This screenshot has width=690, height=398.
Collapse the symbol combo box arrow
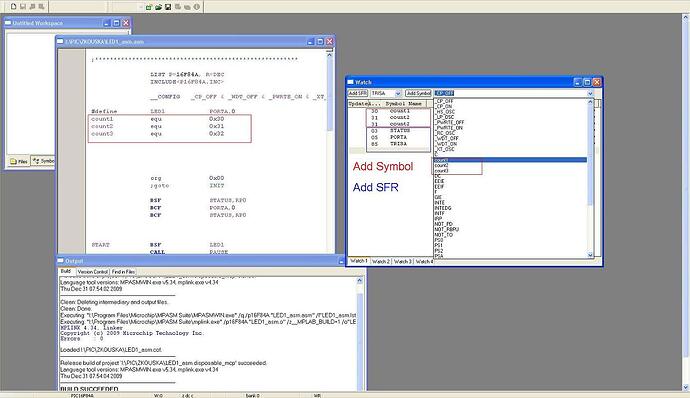tap(591, 93)
